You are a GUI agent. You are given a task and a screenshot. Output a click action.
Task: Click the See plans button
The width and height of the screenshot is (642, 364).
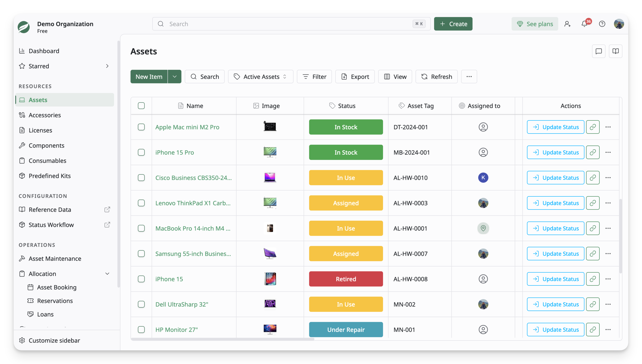535,24
